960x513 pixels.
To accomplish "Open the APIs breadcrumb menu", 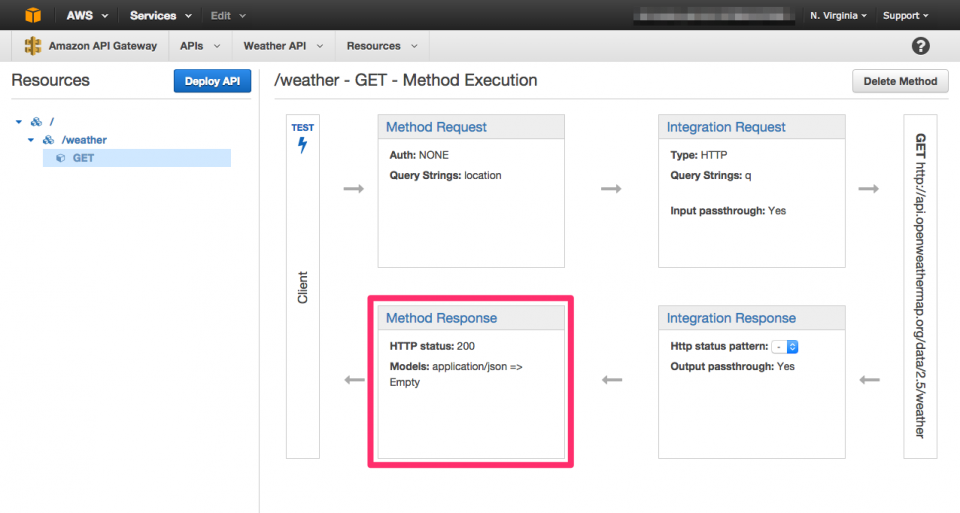I will pos(200,46).
